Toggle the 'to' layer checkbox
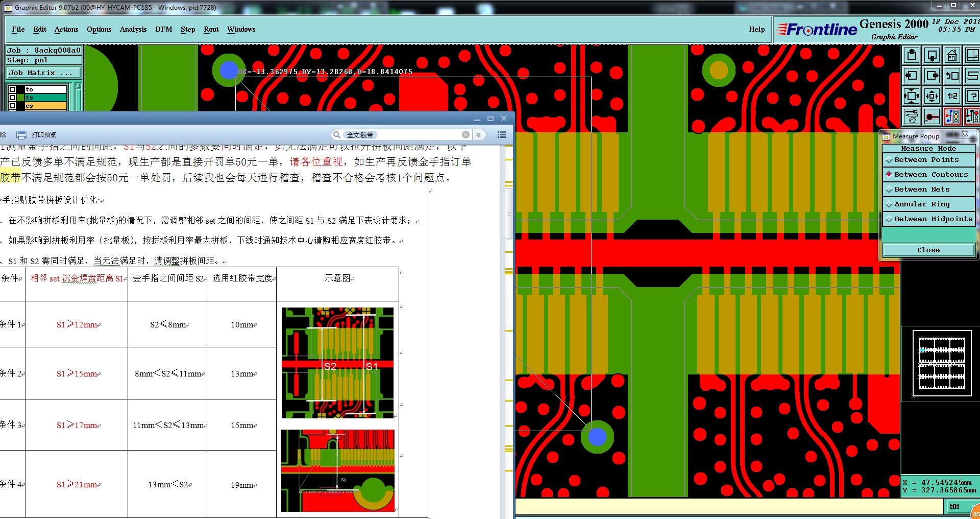The height and width of the screenshot is (519, 980). [12, 89]
